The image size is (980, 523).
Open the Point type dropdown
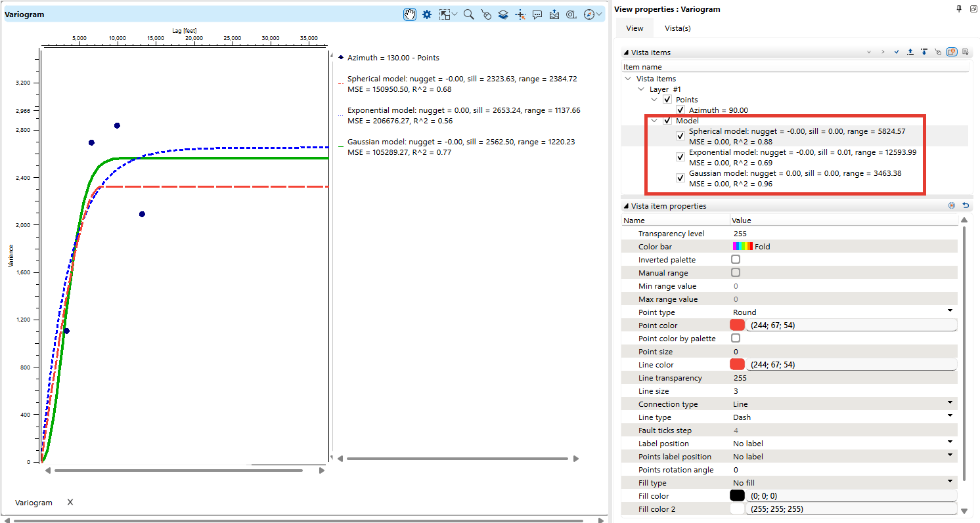pyautogui.click(x=949, y=312)
